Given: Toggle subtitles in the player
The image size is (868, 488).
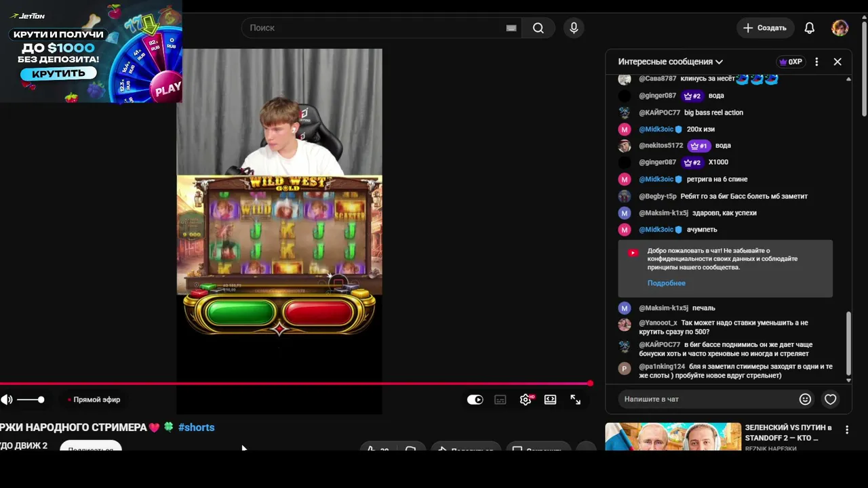Looking at the screenshot, I should pos(500,400).
